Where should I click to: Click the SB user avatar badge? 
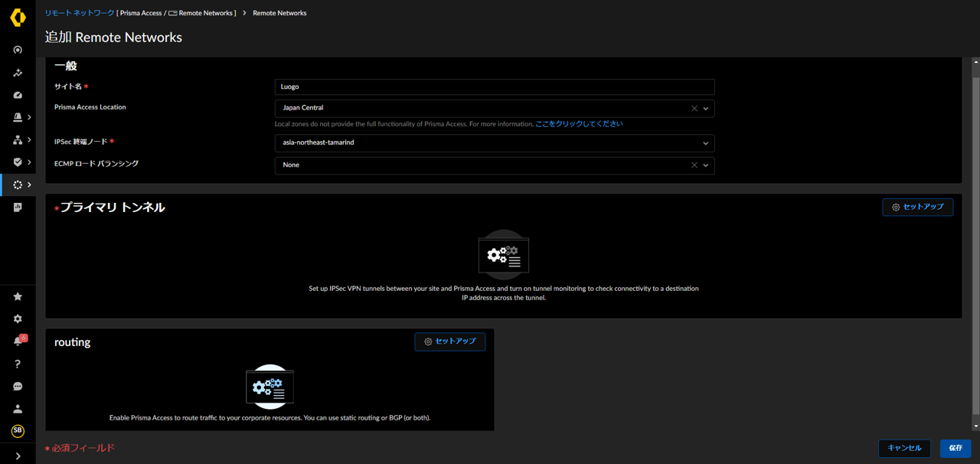(x=18, y=431)
